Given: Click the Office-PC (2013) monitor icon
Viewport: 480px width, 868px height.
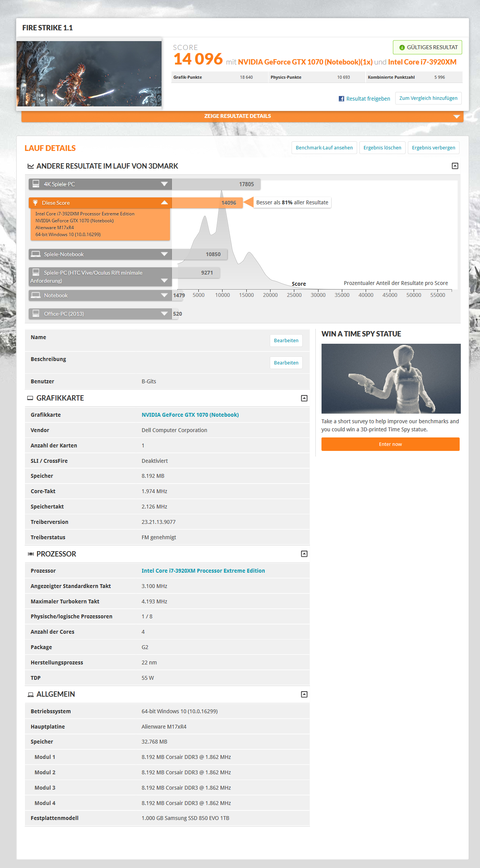Looking at the screenshot, I should tap(36, 313).
